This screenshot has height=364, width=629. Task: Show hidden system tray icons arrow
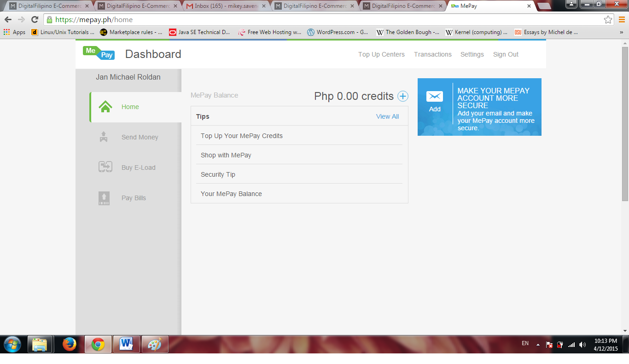538,344
